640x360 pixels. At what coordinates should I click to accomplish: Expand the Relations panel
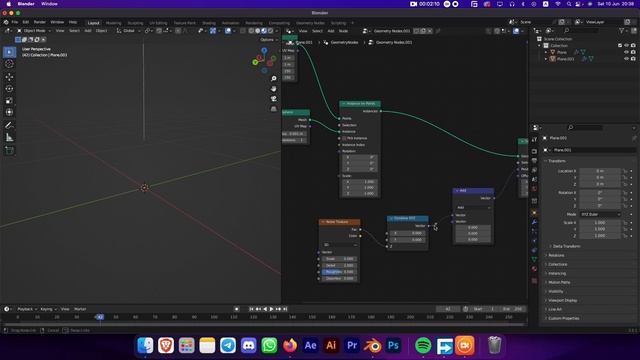(556, 256)
